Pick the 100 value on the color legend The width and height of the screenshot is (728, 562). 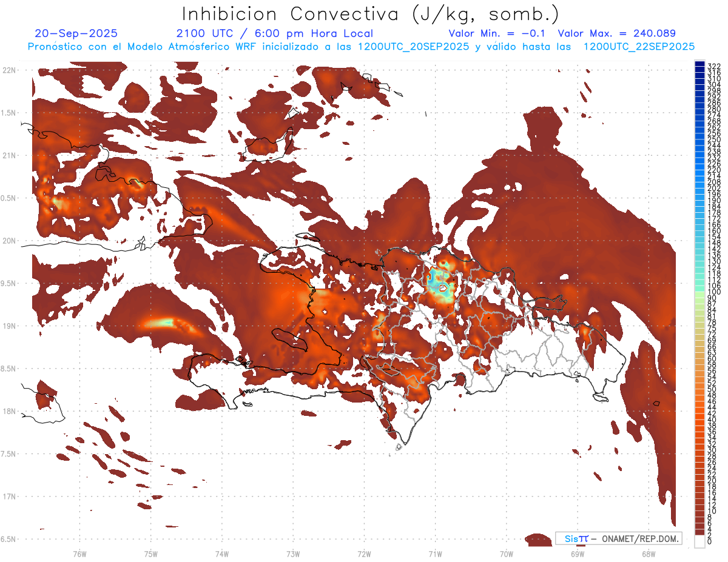pyautogui.click(x=699, y=292)
